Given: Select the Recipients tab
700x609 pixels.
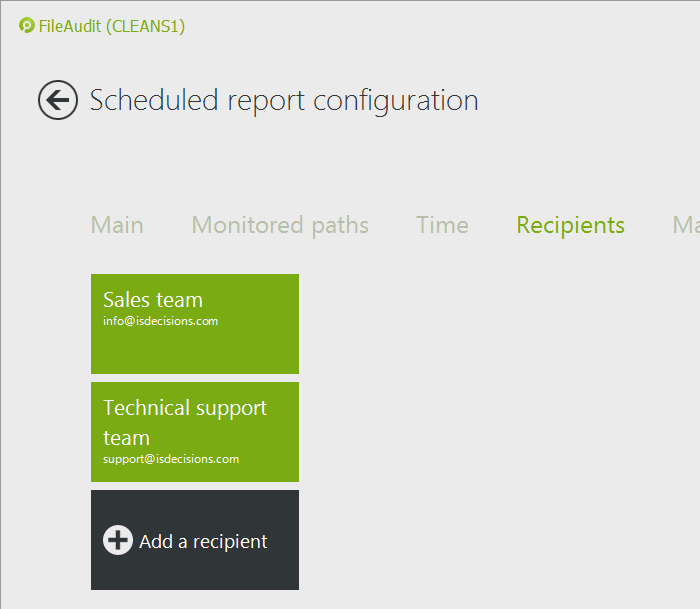Looking at the screenshot, I should pyautogui.click(x=570, y=225).
